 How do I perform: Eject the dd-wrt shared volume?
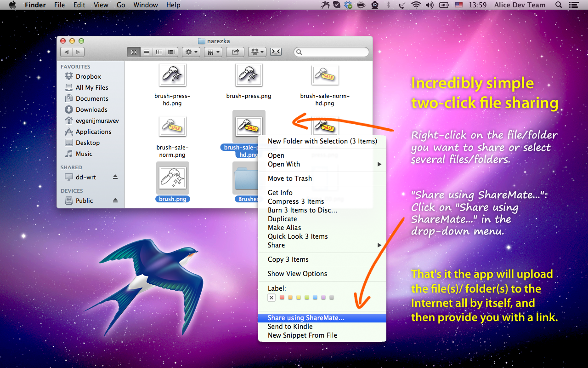coord(116,177)
